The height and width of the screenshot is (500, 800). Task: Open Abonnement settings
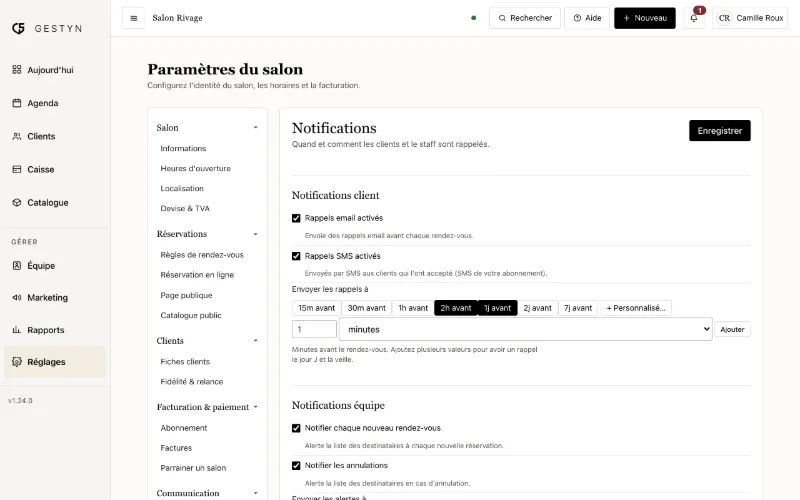pyautogui.click(x=184, y=428)
